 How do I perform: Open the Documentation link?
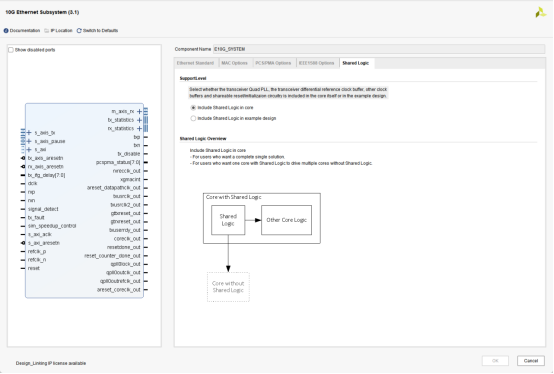[25, 31]
